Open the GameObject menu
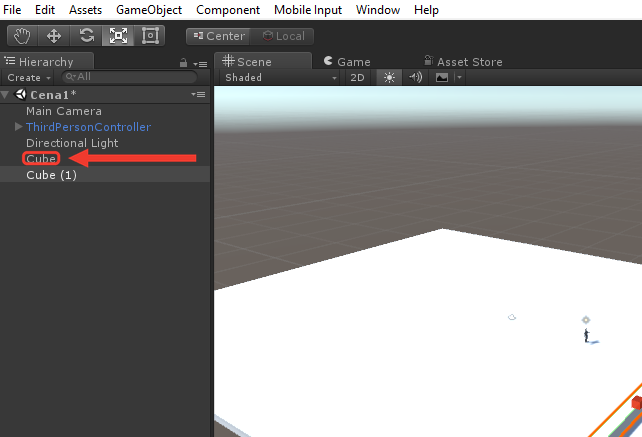Screen dimensions: 642x437 (149, 10)
